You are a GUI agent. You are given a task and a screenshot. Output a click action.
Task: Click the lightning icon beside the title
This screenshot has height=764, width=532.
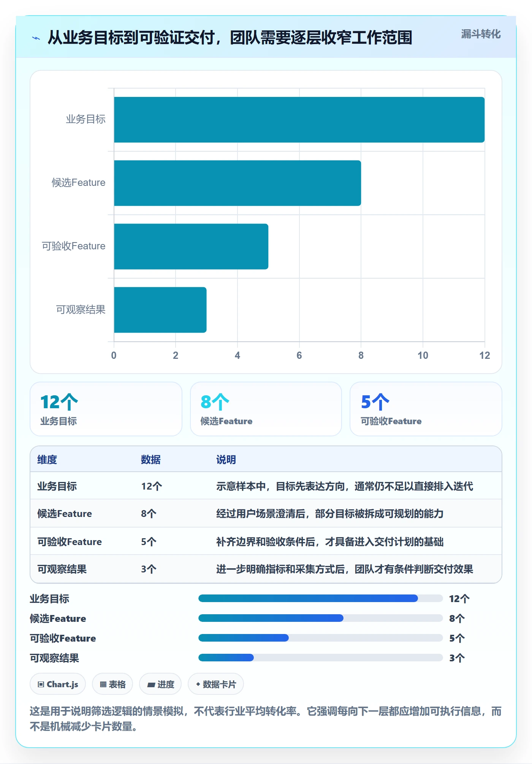[36, 38]
